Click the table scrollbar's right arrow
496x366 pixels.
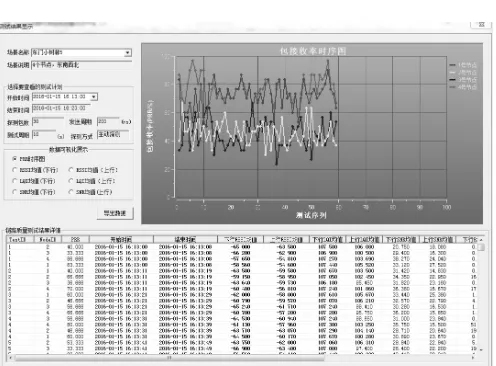click(x=473, y=358)
